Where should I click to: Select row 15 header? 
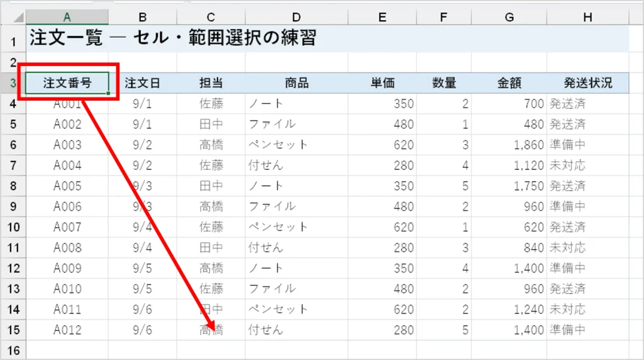coord(13,330)
